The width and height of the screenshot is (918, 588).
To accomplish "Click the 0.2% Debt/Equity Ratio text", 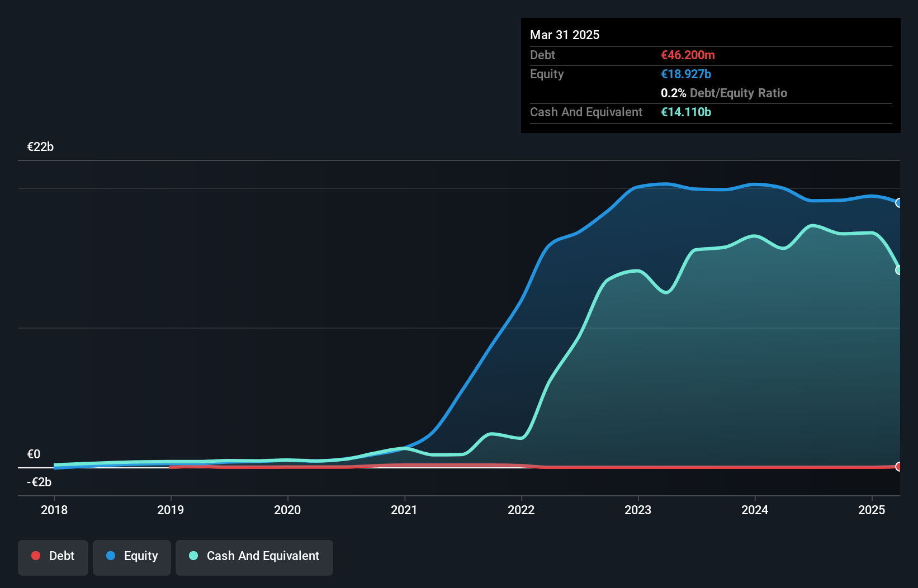I will click(724, 93).
